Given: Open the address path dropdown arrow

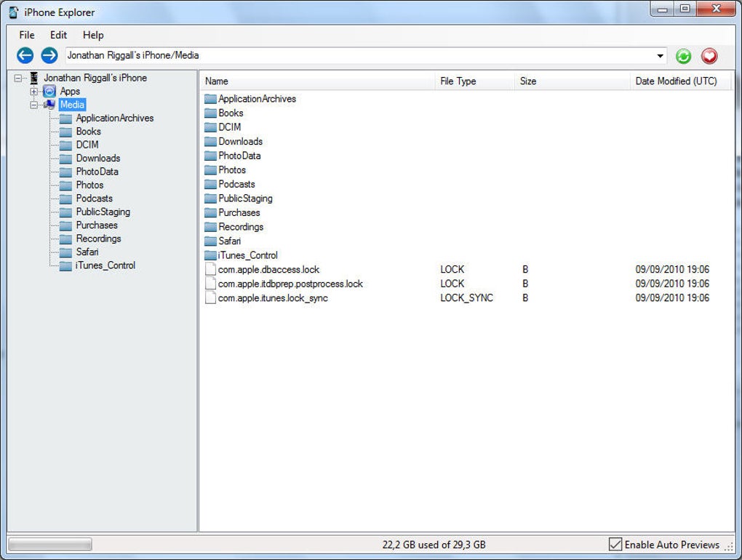Looking at the screenshot, I should tap(660, 56).
